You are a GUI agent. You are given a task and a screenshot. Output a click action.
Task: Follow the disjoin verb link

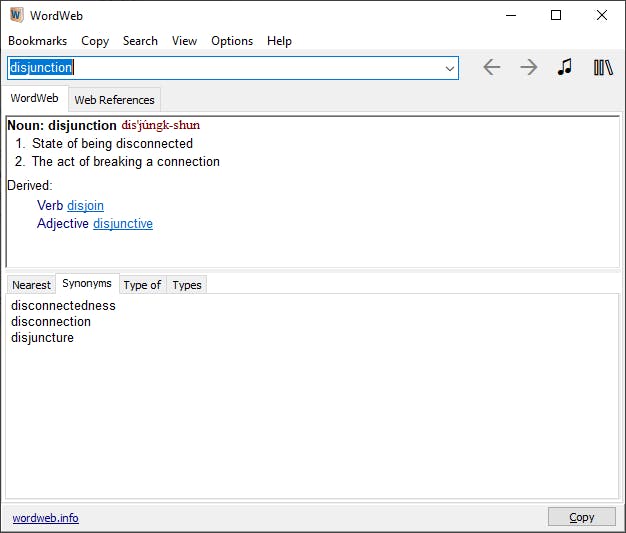click(x=85, y=206)
